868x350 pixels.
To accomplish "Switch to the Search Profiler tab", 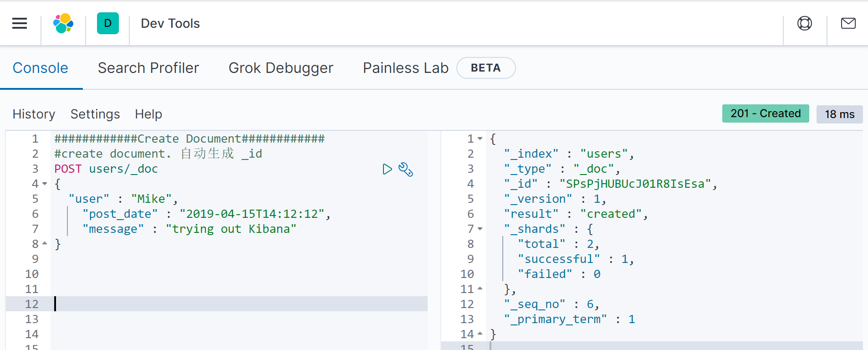I will [148, 68].
